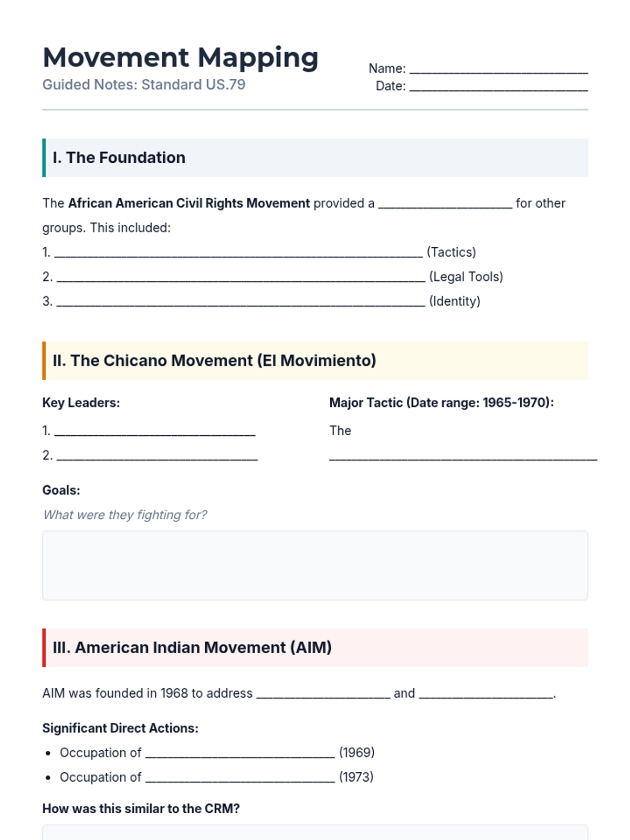The image size is (630, 840).
Task: Click the blank labeled (Tactics)
Action: point(238,254)
